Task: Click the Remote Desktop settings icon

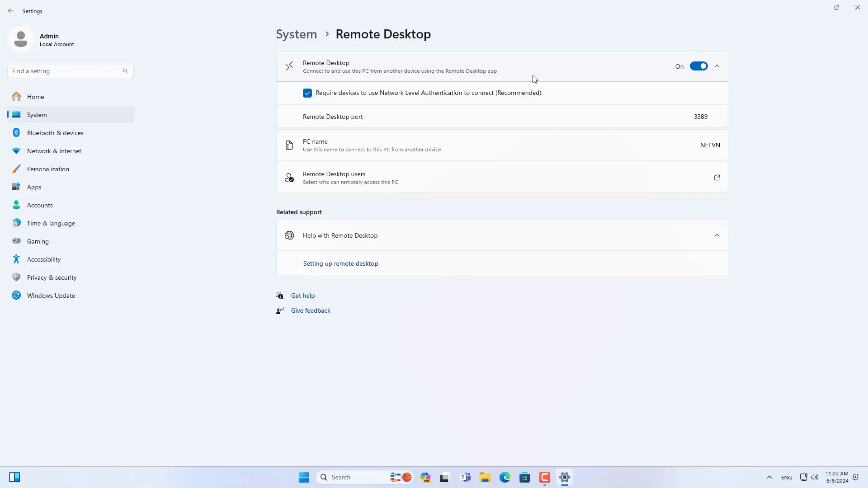Action: [x=290, y=66]
